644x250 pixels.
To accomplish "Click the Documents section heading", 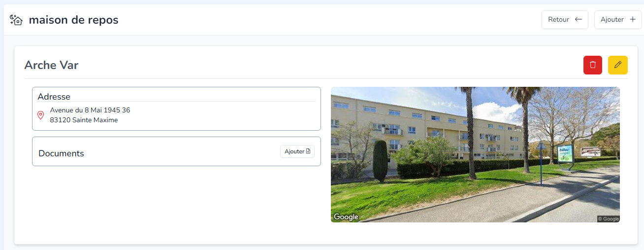I will 61,153.
